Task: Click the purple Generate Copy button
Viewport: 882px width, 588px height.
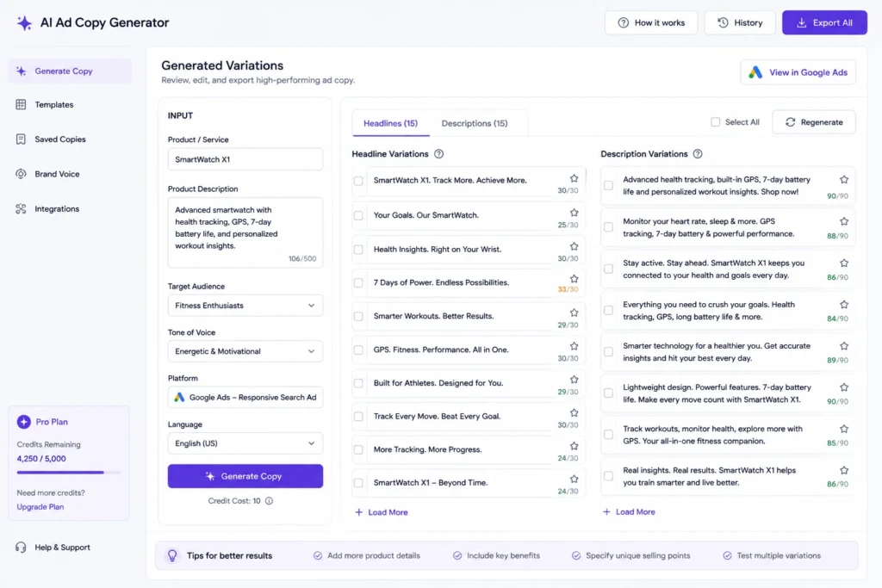Action: 245,476
